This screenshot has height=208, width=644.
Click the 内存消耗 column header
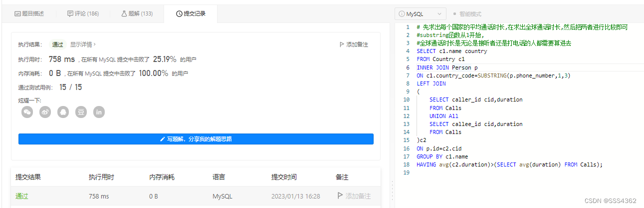point(162,177)
